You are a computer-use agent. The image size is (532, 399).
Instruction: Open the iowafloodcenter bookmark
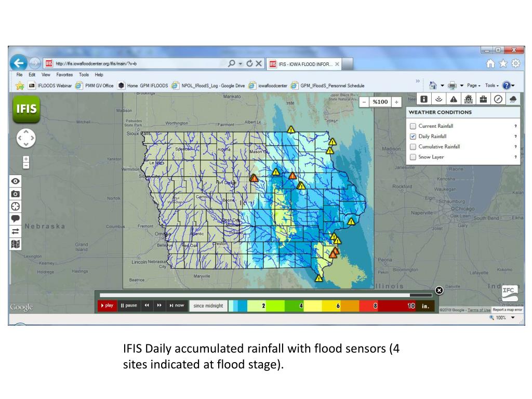click(268, 86)
